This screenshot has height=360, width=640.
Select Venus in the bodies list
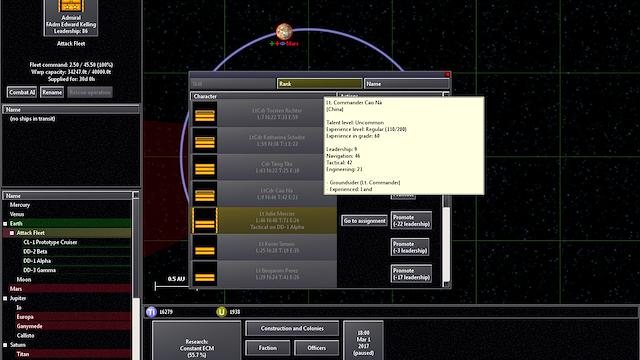coord(67,214)
